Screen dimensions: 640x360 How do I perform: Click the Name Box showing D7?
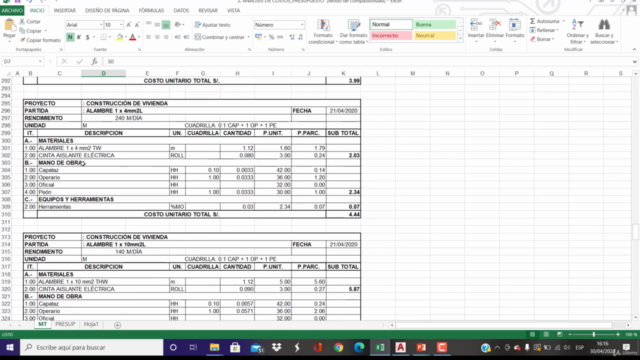[22, 62]
